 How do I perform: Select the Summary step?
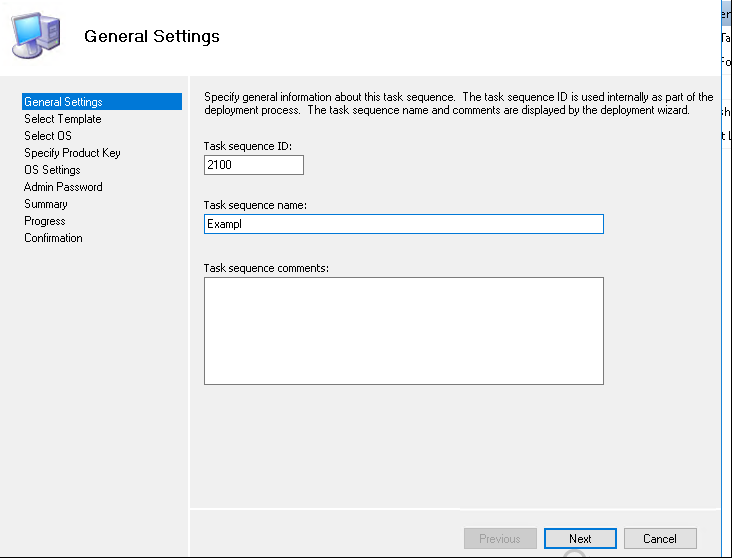tap(46, 204)
